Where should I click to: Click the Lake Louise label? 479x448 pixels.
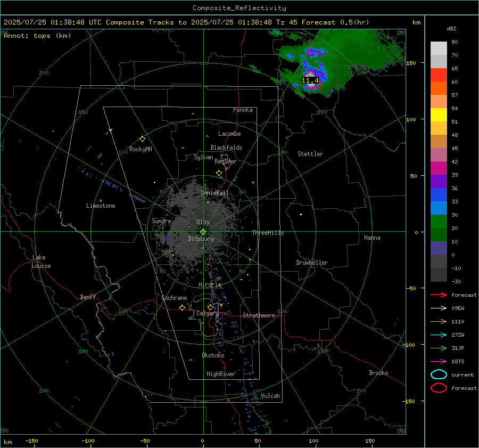[41, 262]
